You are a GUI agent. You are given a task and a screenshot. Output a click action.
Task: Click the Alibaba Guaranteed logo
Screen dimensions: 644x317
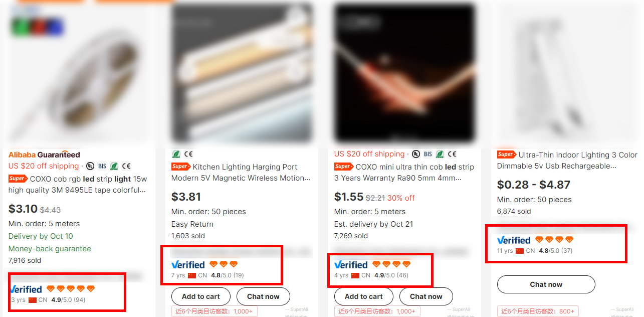click(x=44, y=154)
